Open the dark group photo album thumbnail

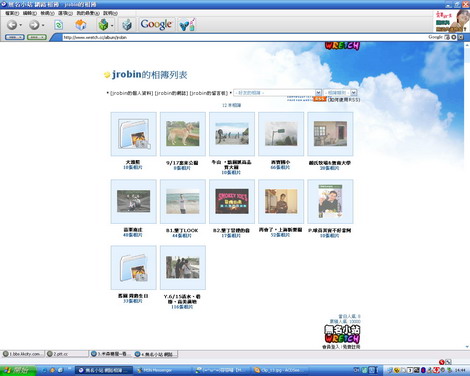tap(133, 201)
